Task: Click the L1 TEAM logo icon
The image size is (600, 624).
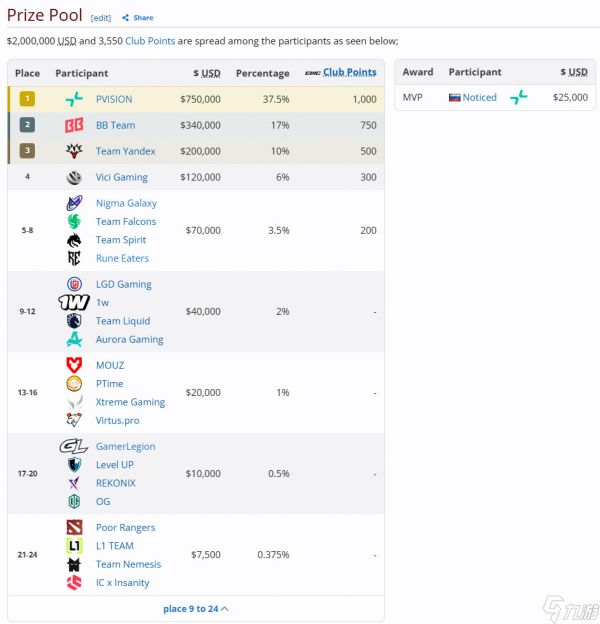Action: [74, 546]
